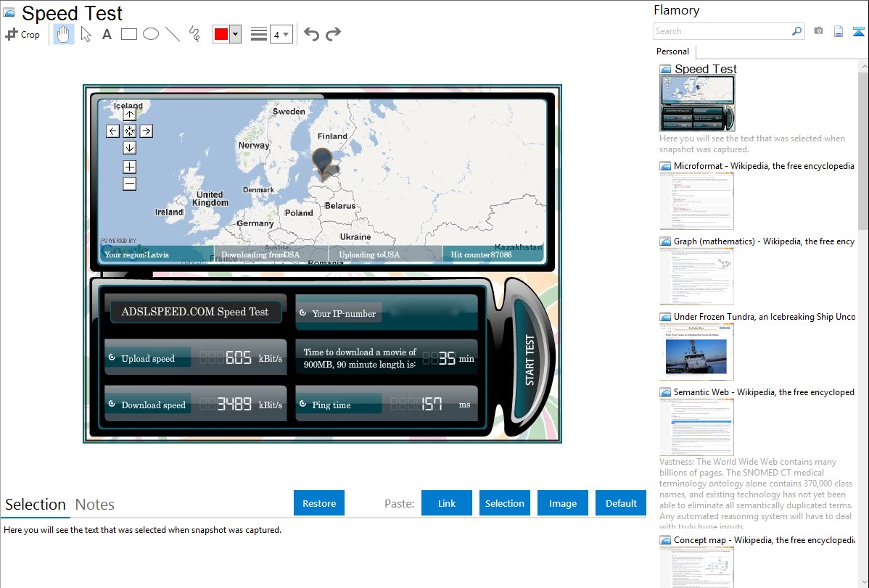This screenshot has width=869, height=588.
Task: Open the Speed Test snapshot thumbnail
Action: pyautogui.click(x=697, y=103)
